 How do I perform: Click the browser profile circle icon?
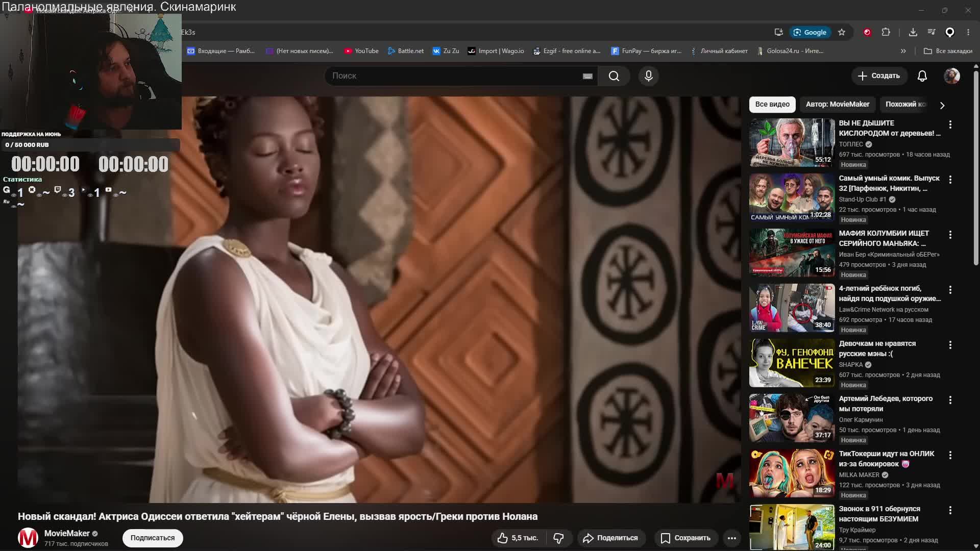coord(950,32)
